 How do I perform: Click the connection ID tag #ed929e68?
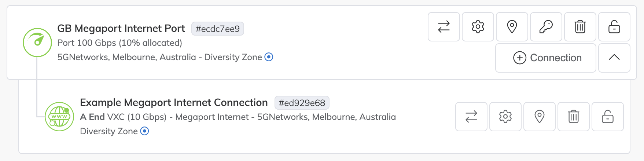point(302,103)
